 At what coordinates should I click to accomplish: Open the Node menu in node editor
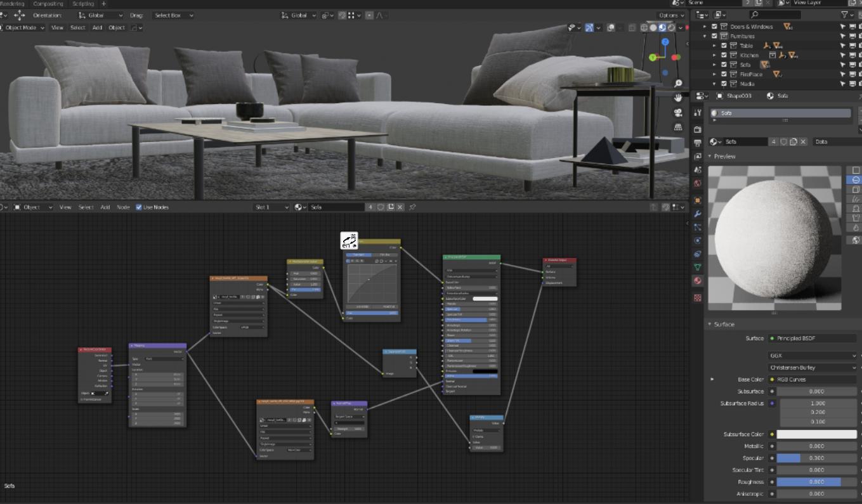[123, 207]
